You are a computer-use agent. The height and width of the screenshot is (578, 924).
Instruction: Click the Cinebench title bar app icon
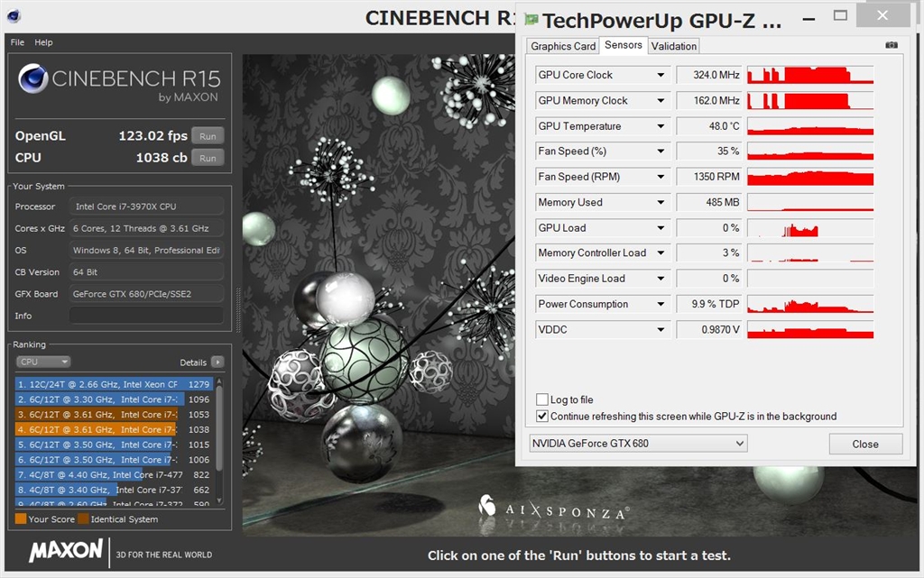tap(14, 16)
